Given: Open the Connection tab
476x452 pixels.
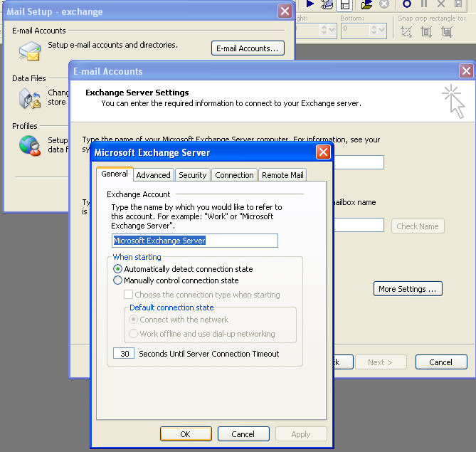Looking at the screenshot, I should 234,175.
